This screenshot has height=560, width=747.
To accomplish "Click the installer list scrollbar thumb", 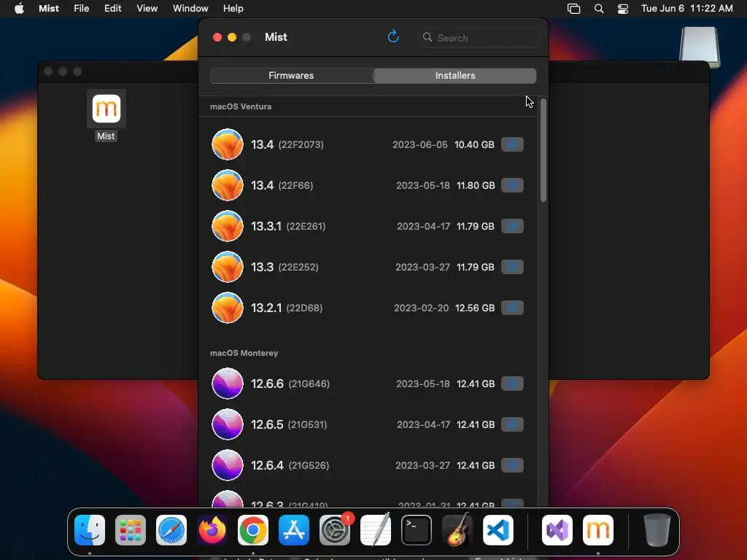I will tap(543, 150).
